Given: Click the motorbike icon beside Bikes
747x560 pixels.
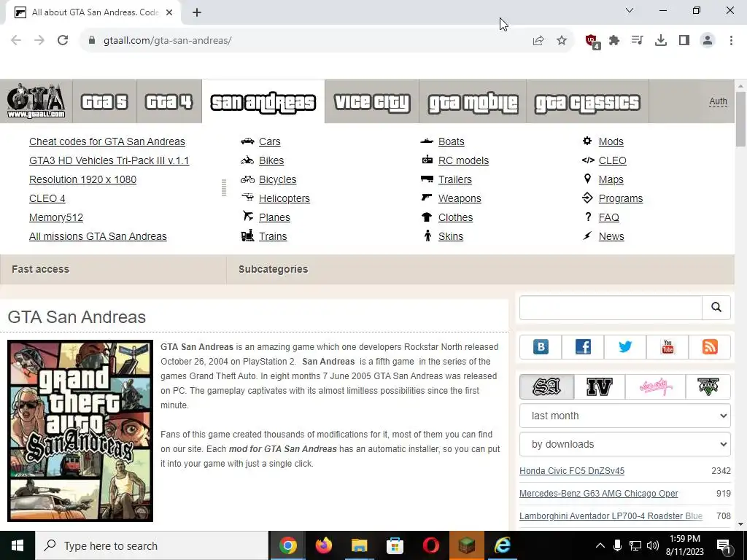Looking at the screenshot, I should (x=247, y=160).
